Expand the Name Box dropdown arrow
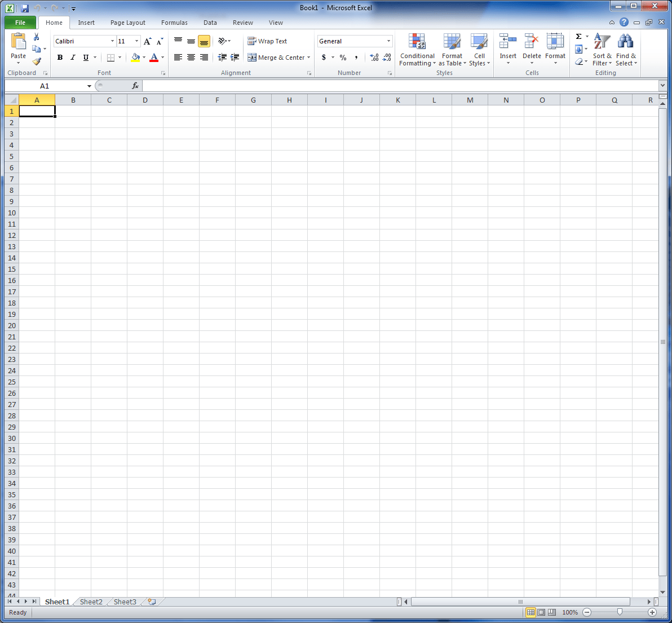 coord(89,86)
